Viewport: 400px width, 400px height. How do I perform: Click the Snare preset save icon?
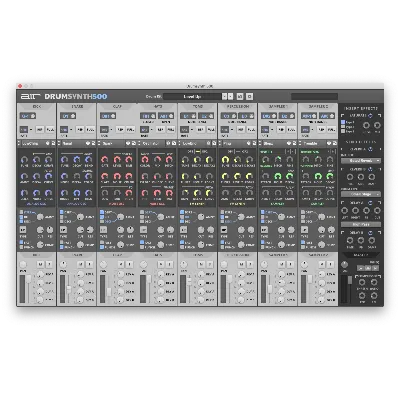(x=93, y=143)
